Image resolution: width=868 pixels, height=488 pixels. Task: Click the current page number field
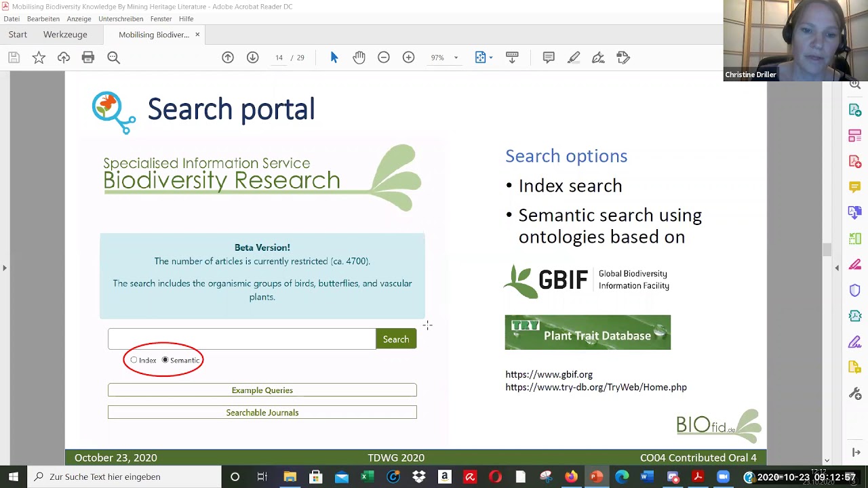(279, 58)
